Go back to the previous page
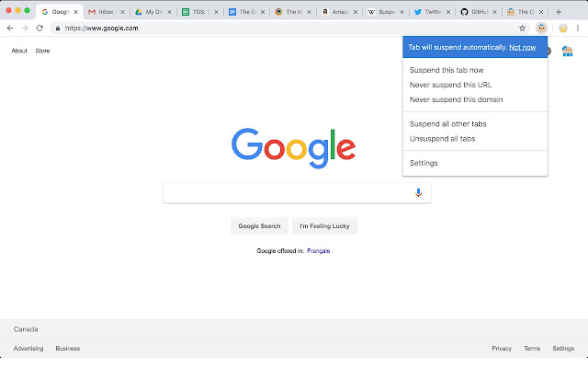Image resolution: width=588 pixels, height=368 pixels. click(x=10, y=29)
